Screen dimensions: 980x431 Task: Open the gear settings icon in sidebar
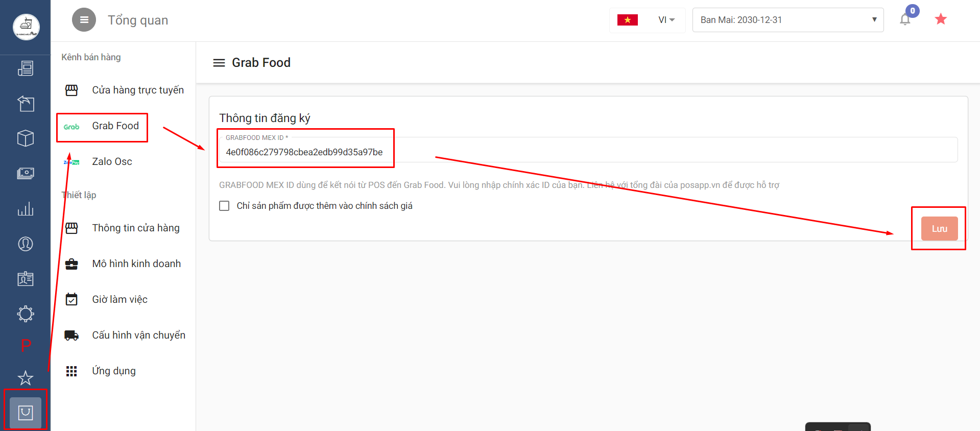click(26, 314)
